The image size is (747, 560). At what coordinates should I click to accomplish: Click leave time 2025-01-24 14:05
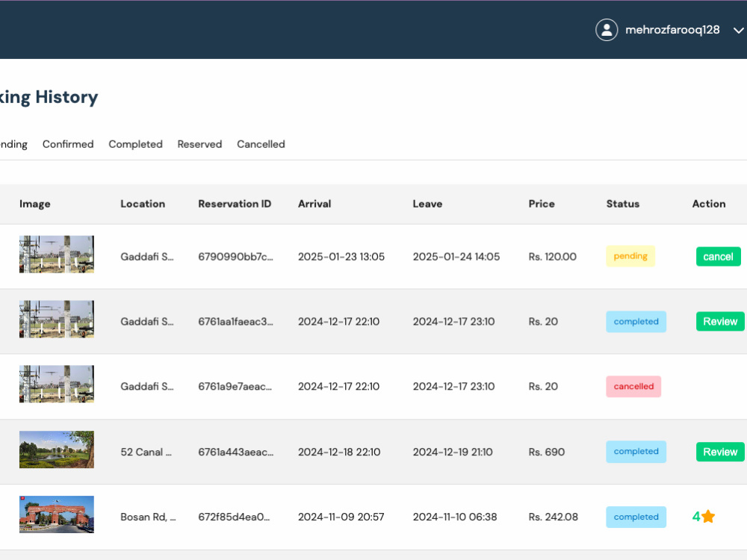pyautogui.click(x=456, y=257)
